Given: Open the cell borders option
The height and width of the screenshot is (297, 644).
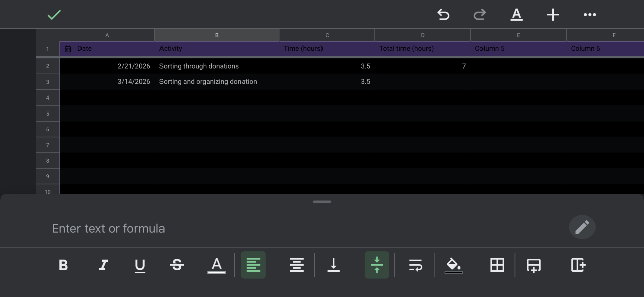Looking at the screenshot, I should pos(497,265).
